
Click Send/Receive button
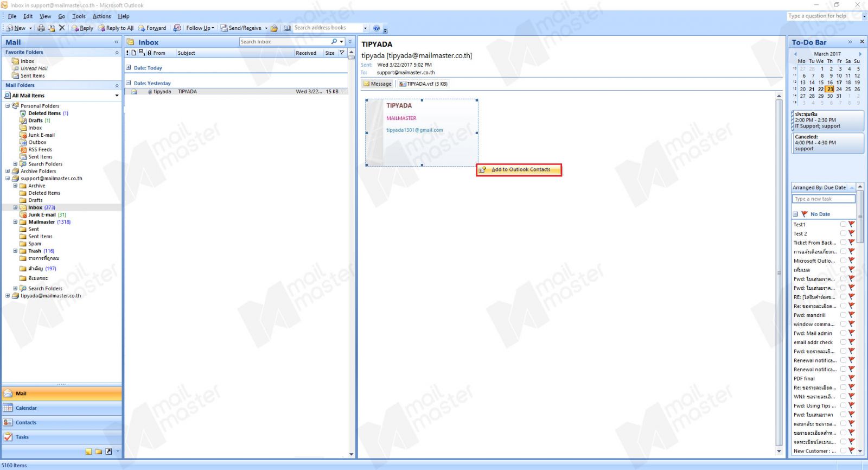(x=241, y=28)
